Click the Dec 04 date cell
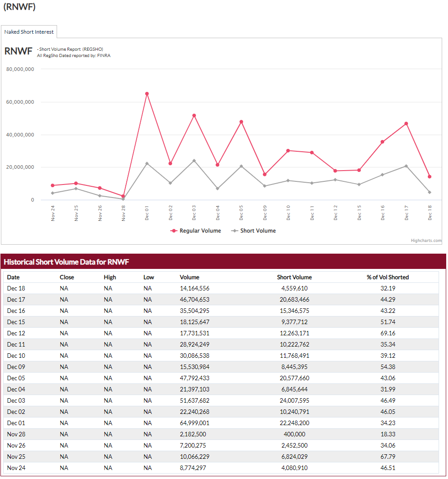Screen dimensions: 448x479 16,390
